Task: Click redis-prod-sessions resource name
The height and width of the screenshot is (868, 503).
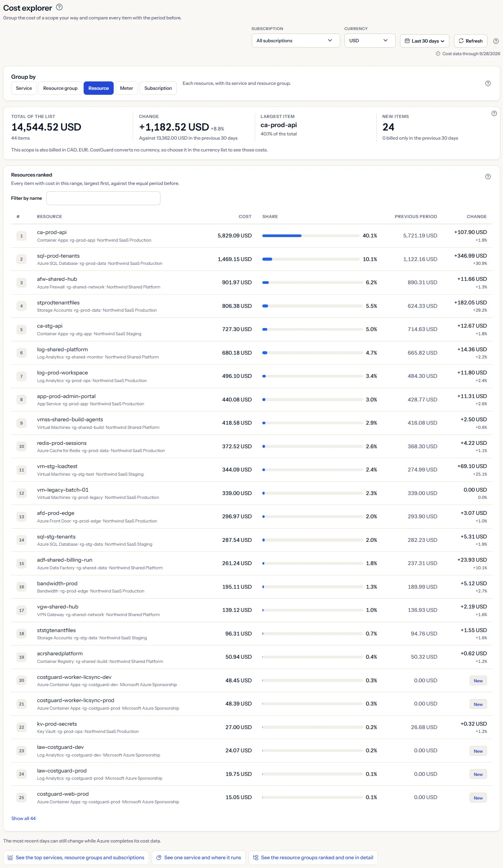Action: click(62, 443)
